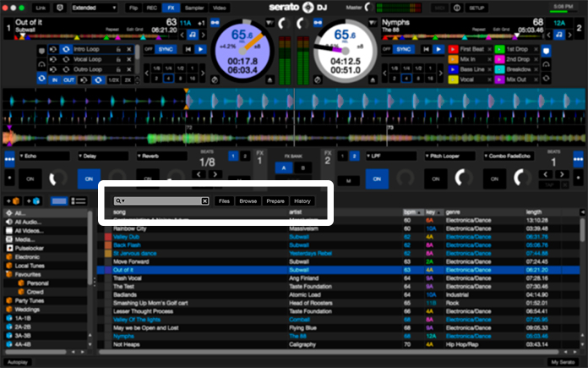The height and width of the screenshot is (368, 588).
Task: Trigger the orange Mix In cue point
Action: tap(453, 59)
